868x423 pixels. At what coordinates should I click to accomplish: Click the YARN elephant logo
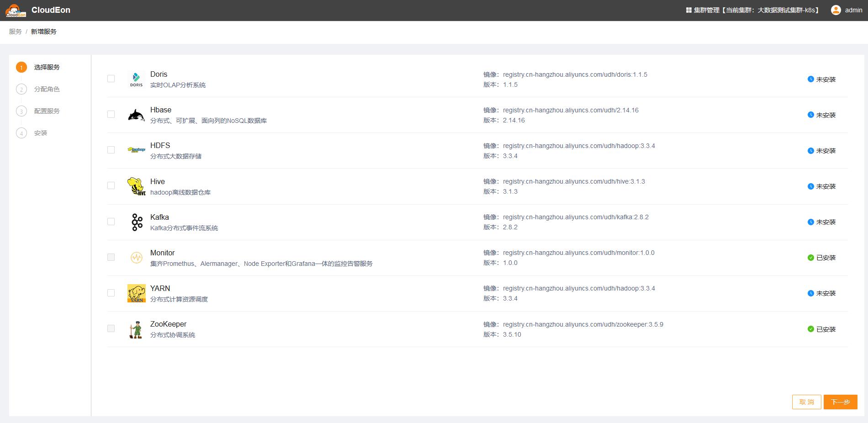tap(136, 293)
